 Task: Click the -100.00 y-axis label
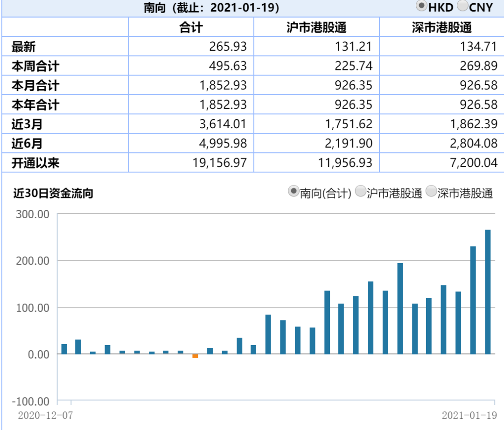(x=30, y=402)
